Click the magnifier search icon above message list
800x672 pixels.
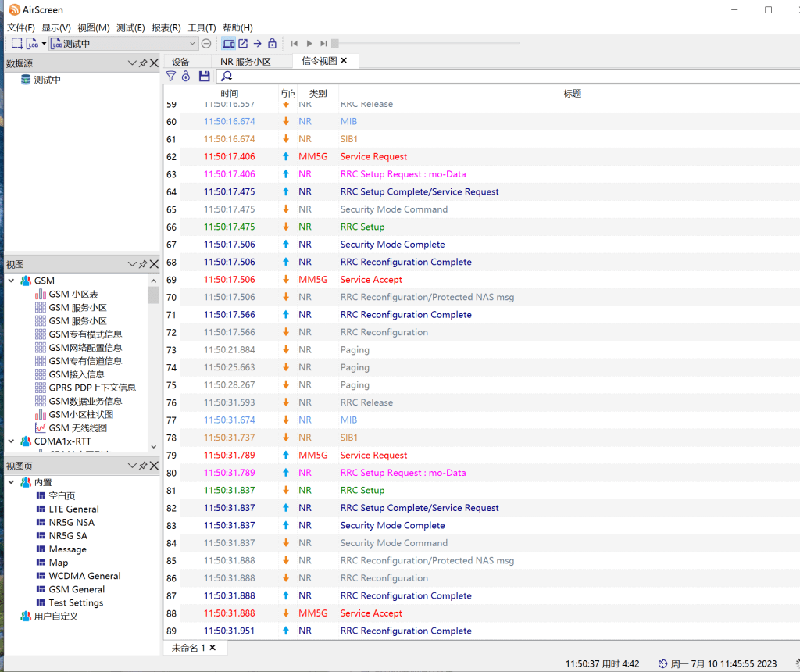(227, 77)
